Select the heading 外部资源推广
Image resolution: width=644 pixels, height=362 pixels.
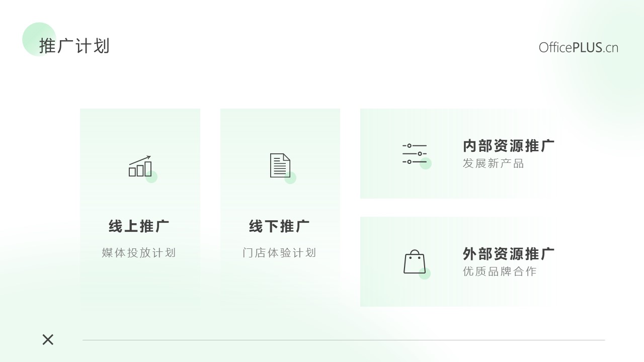pos(509,253)
